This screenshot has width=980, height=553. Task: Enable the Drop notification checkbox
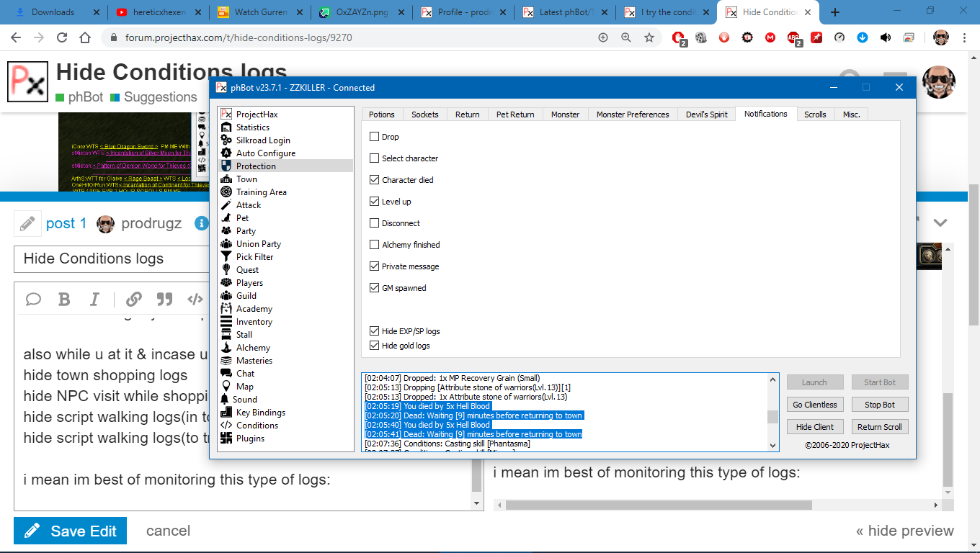pyautogui.click(x=374, y=137)
